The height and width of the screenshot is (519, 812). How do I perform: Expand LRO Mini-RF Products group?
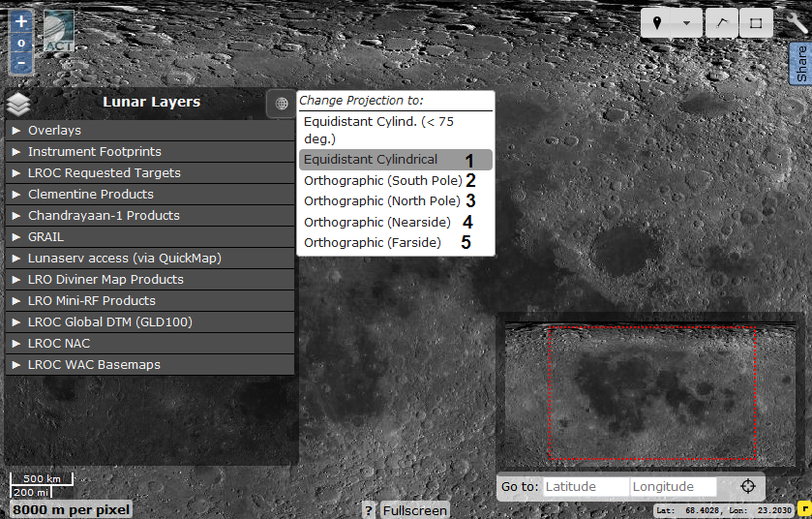click(x=150, y=300)
